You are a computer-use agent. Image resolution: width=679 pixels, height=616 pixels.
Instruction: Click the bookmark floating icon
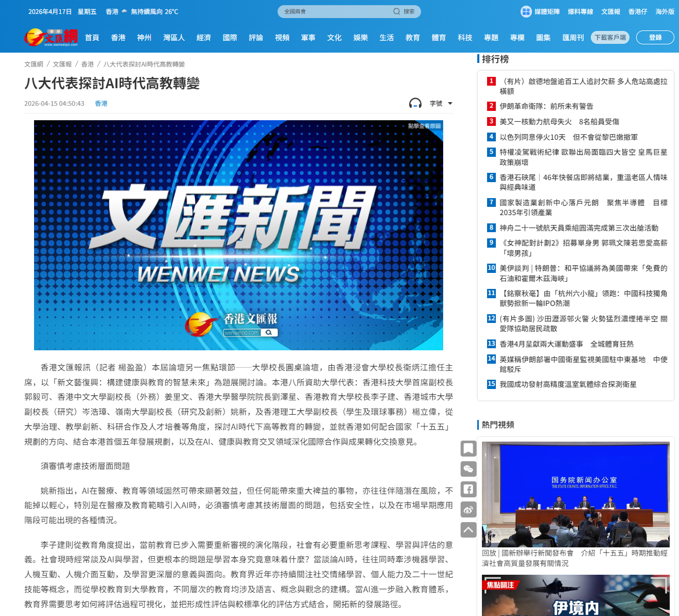point(468,448)
